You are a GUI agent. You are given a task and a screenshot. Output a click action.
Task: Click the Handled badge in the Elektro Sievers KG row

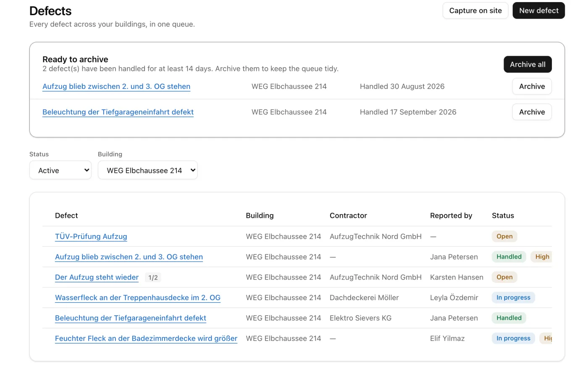coord(509,318)
